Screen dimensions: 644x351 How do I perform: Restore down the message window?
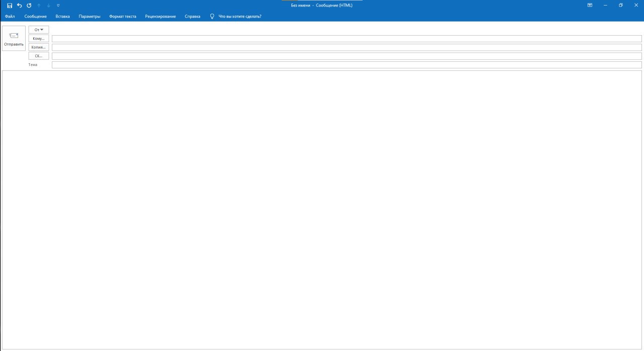click(x=621, y=5)
